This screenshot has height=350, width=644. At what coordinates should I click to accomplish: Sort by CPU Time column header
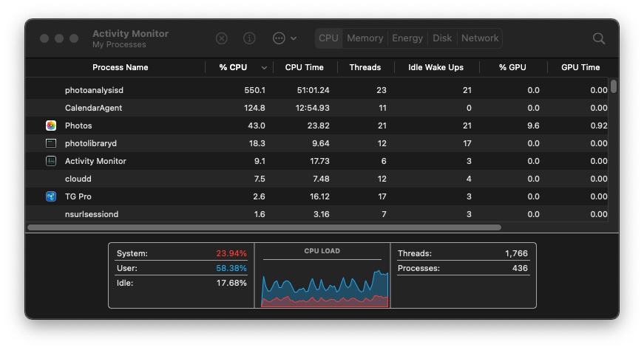point(304,67)
